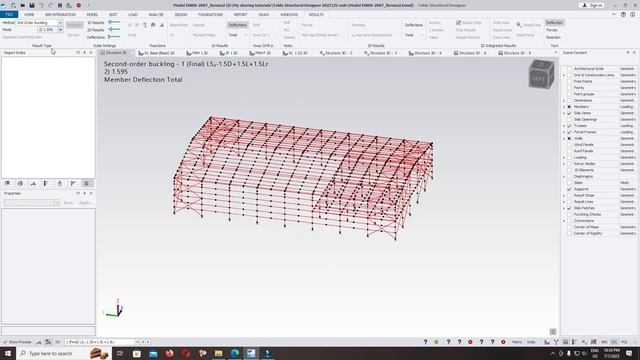Uncheck Slab Patches in Scene Content
Image resolution: width=640 pixels, height=360 pixels.
(x=569, y=208)
